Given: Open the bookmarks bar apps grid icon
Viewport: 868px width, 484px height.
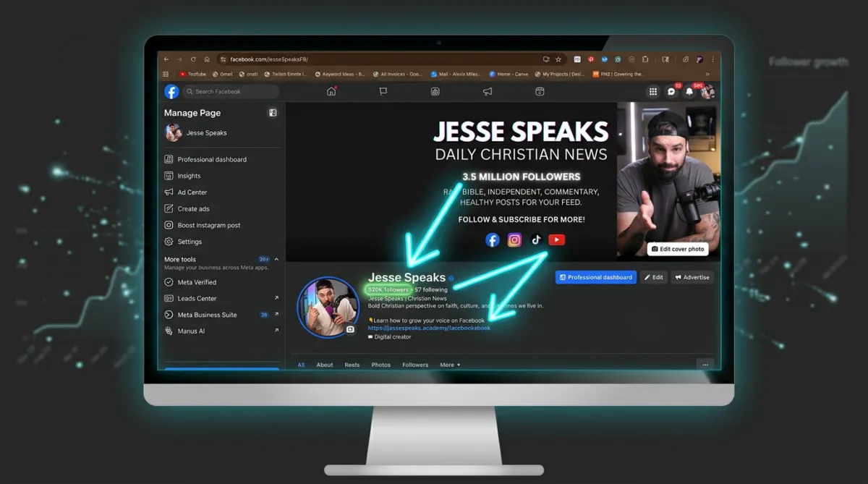Looking at the screenshot, I should 166,74.
